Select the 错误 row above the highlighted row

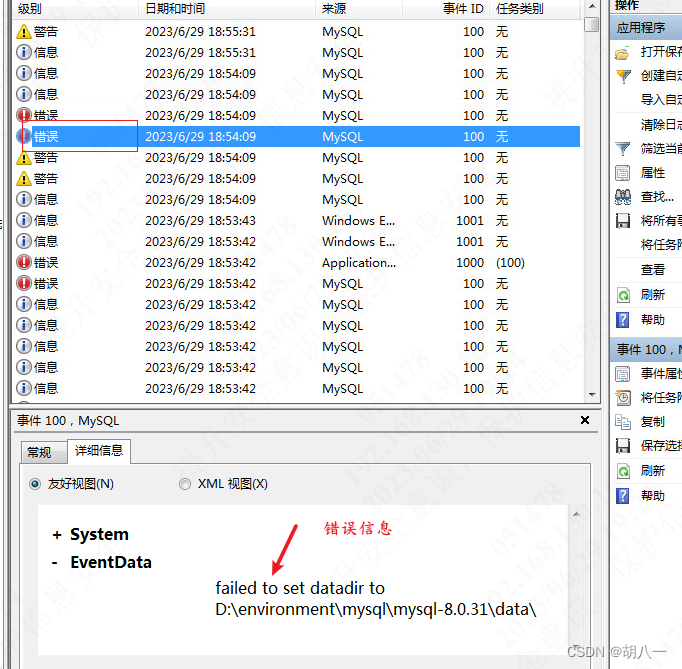pos(298,116)
